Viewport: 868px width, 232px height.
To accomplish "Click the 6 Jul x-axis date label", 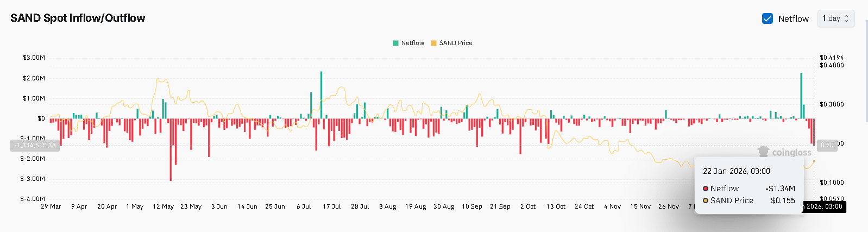I will point(304,206).
